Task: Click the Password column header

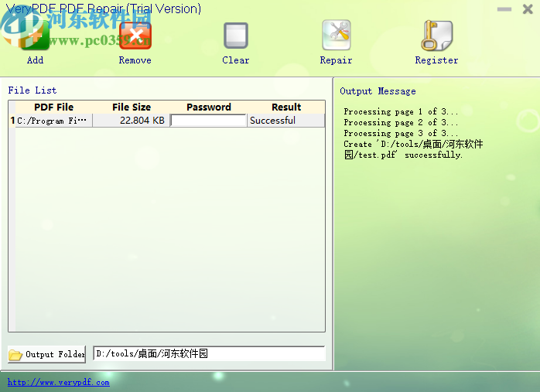Action: pyautogui.click(x=208, y=107)
